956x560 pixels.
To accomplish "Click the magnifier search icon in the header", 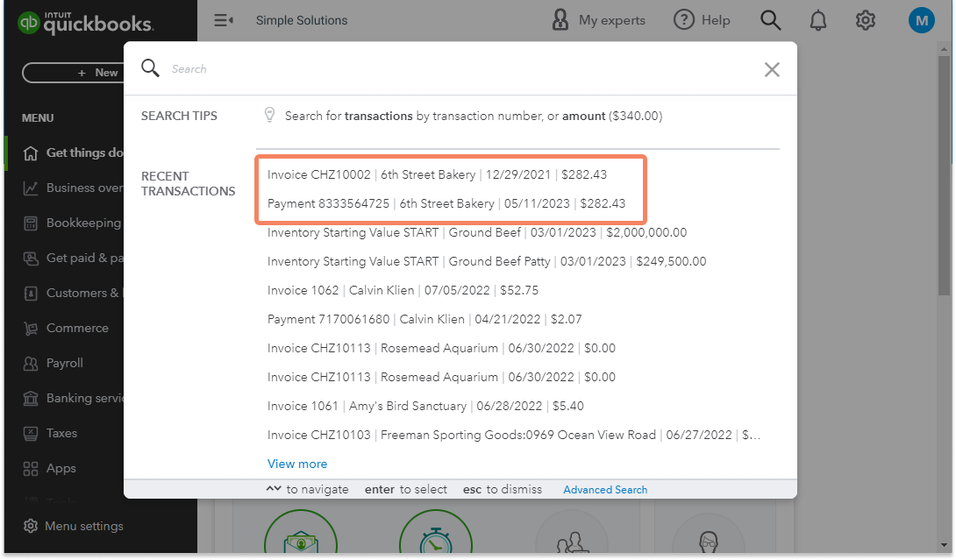I will click(770, 20).
